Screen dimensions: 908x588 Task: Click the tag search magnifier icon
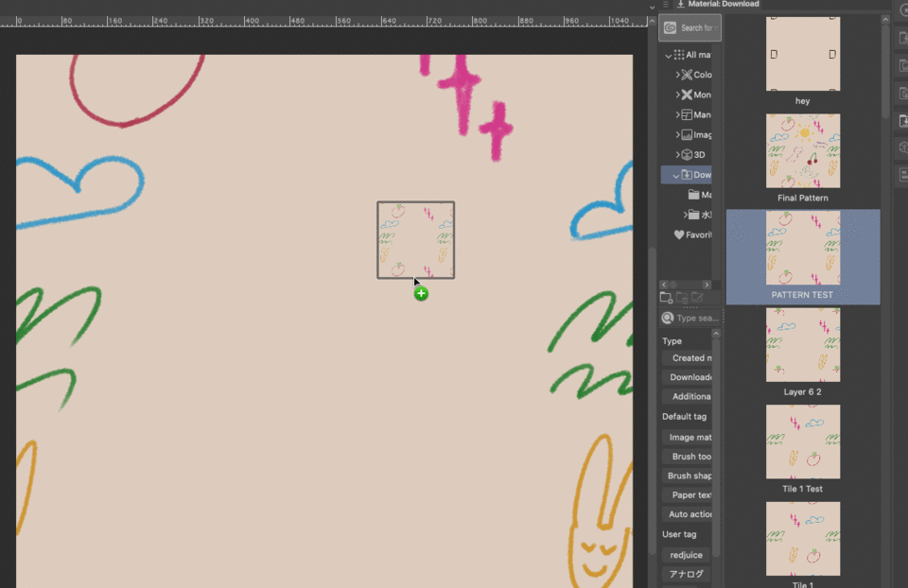click(x=668, y=318)
